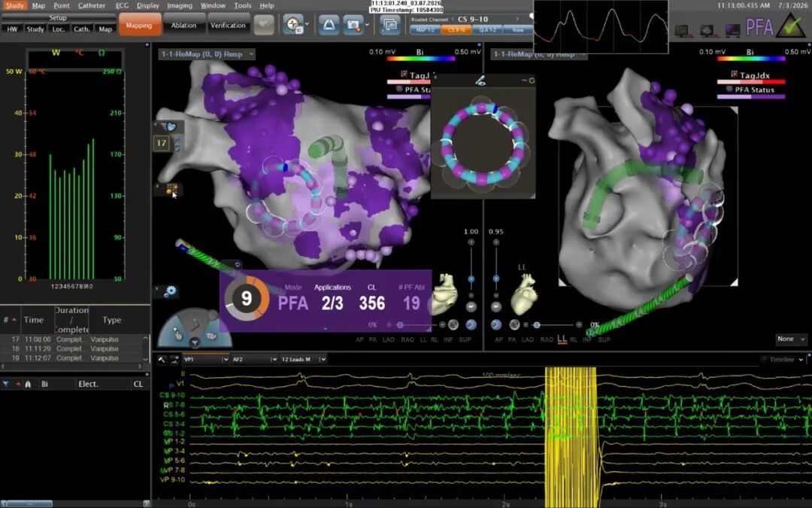Open the ECG menu
The width and height of the screenshot is (812, 508).
(x=123, y=5)
